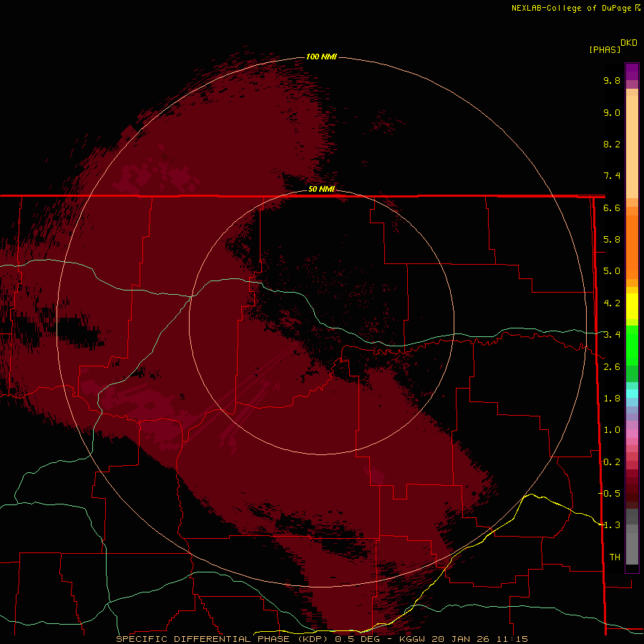Image resolution: width=644 pixels, height=644 pixels.
Task: Click the SPECIFIC DIFFERENTIAL PHASE (KDP) title text
Action: (x=222, y=639)
